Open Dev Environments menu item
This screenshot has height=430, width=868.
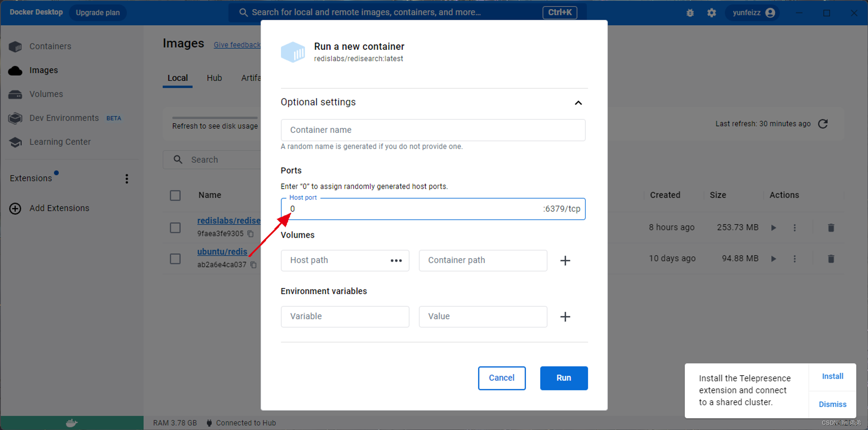pyautogui.click(x=64, y=118)
